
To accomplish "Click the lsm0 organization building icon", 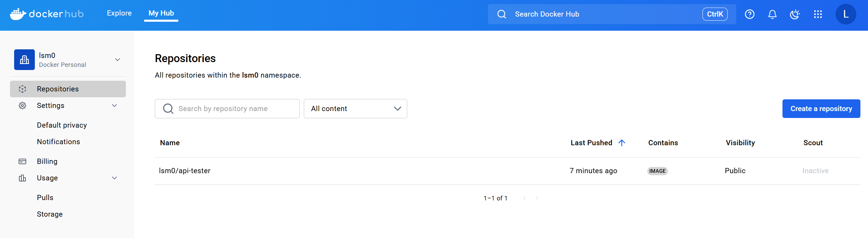I will tap(24, 60).
